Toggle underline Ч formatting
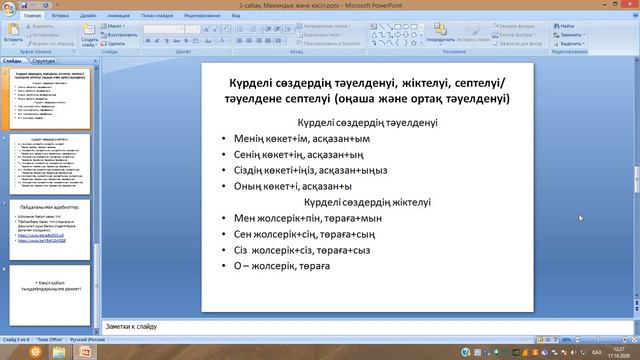Screen dimensions: 640x360 coord(167,41)
